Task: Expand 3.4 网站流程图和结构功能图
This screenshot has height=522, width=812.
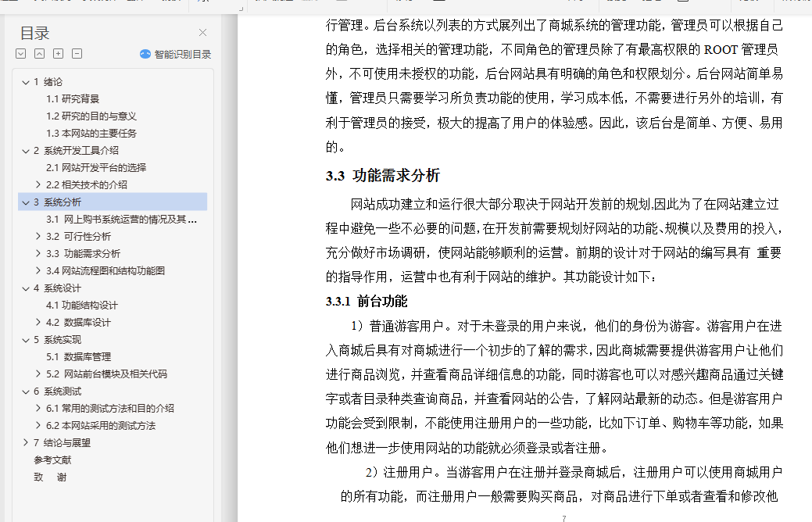Action: [38, 270]
